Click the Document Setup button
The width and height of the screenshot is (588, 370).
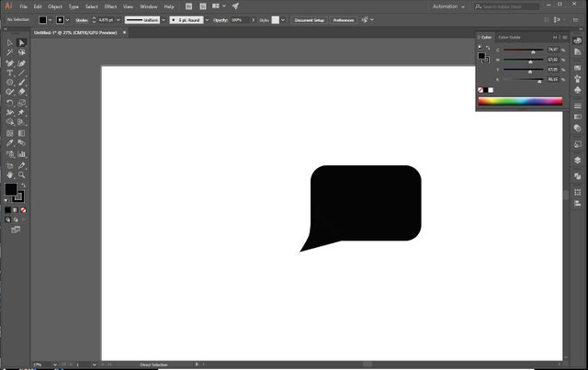309,20
